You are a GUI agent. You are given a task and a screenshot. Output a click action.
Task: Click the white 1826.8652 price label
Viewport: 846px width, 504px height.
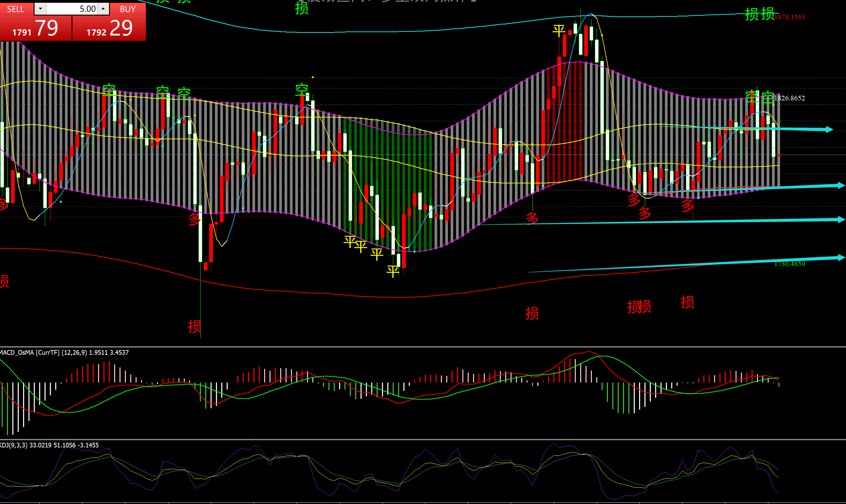[x=789, y=98]
